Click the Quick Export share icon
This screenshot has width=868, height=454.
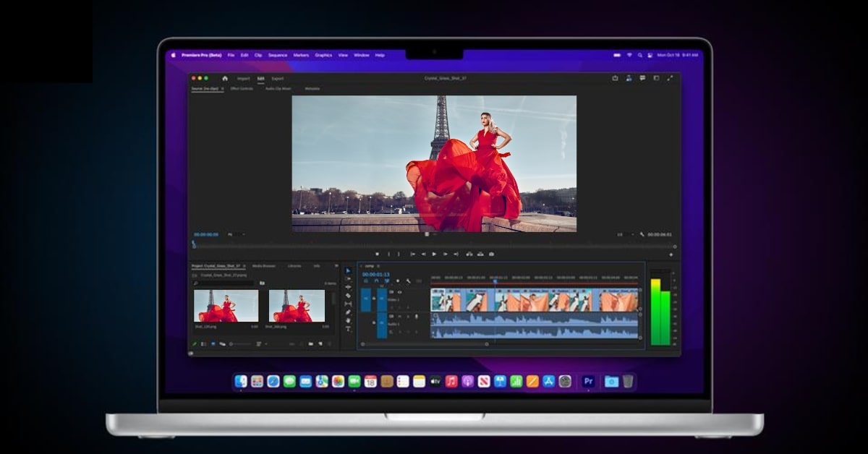tap(615, 78)
